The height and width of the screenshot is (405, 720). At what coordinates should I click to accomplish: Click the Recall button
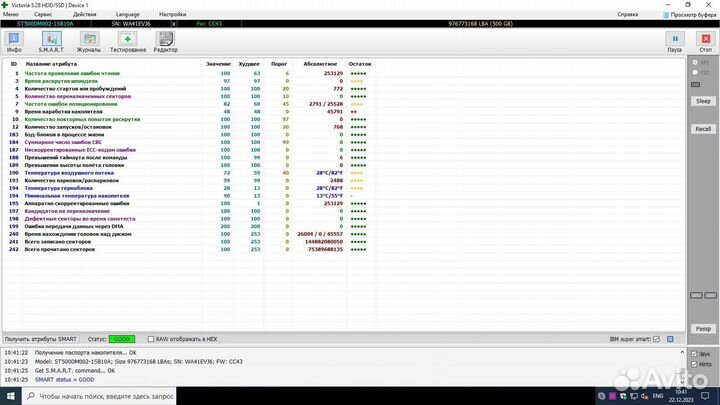tap(703, 129)
